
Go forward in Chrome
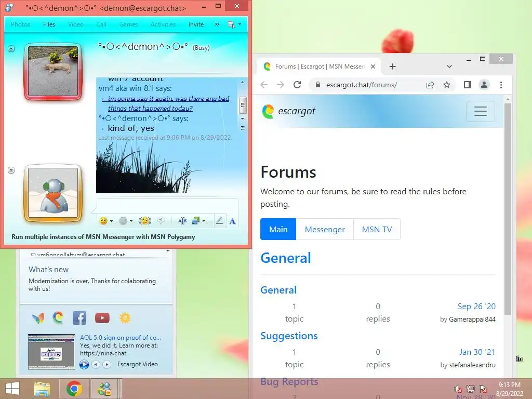tap(280, 85)
